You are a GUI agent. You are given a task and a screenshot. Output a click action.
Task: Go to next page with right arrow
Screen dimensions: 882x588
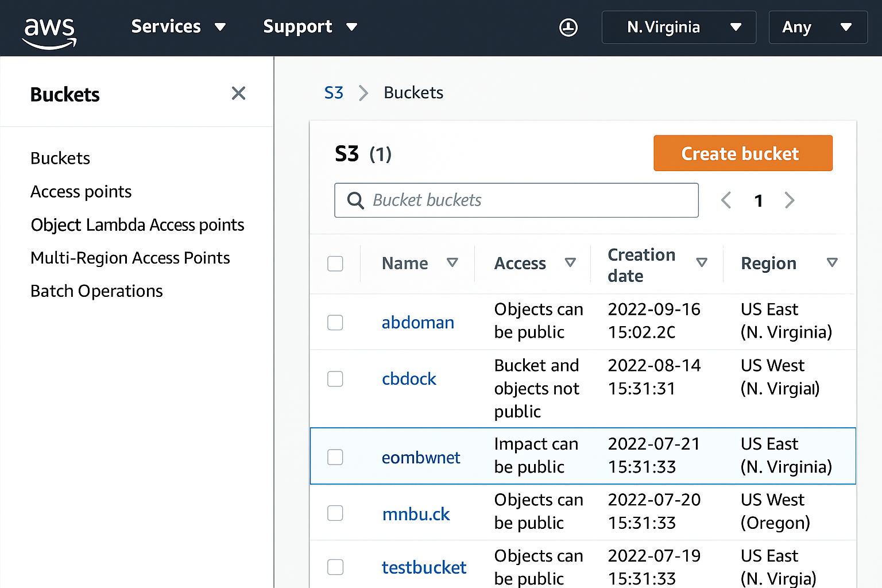pos(790,200)
